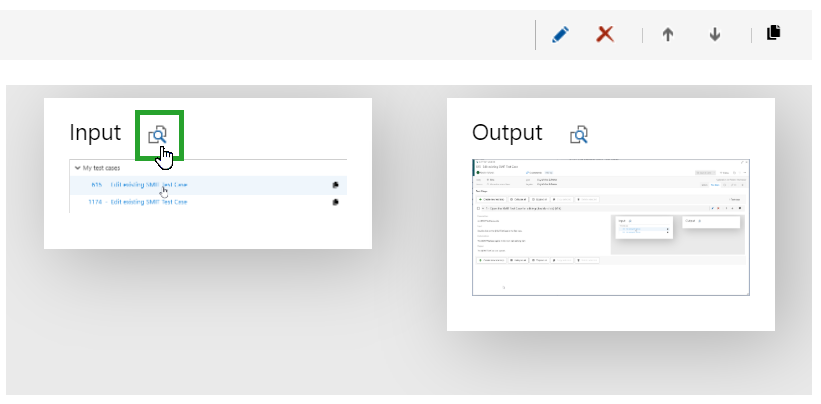Image resolution: width=821 pixels, height=404 pixels.
Task: Collapse the My test cases group
Action: [x=78, y=168]
